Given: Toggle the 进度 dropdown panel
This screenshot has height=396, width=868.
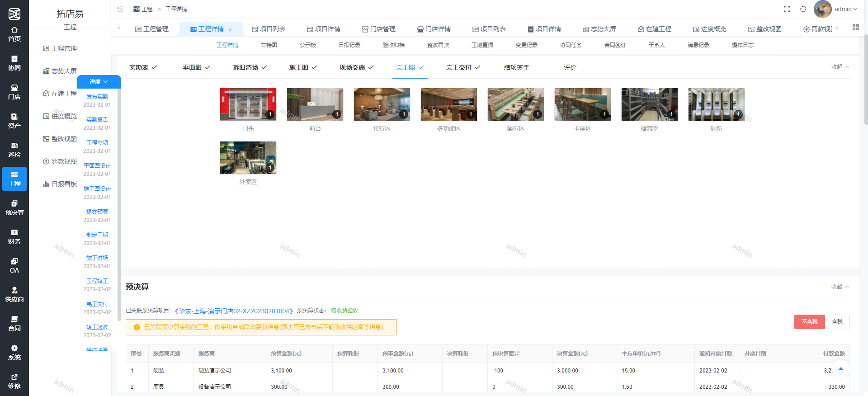Looking at the screenshot, I should [x=99, y=82].
